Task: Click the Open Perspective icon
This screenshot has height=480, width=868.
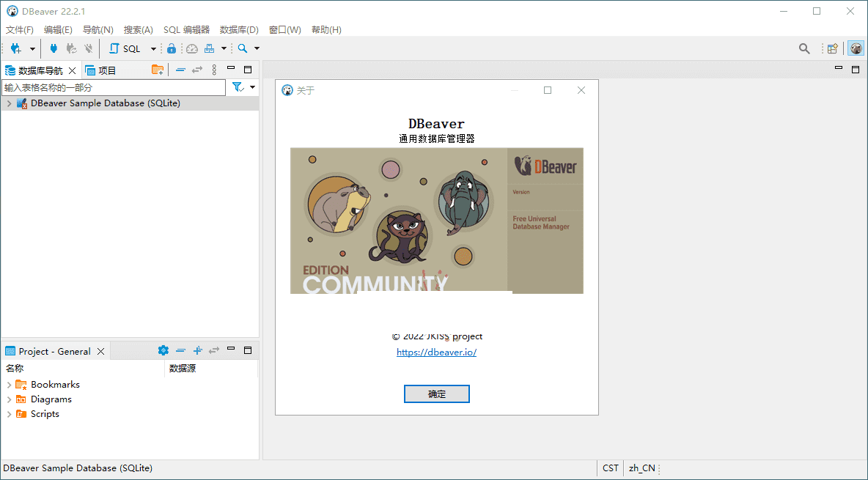Action: point(832,48)
